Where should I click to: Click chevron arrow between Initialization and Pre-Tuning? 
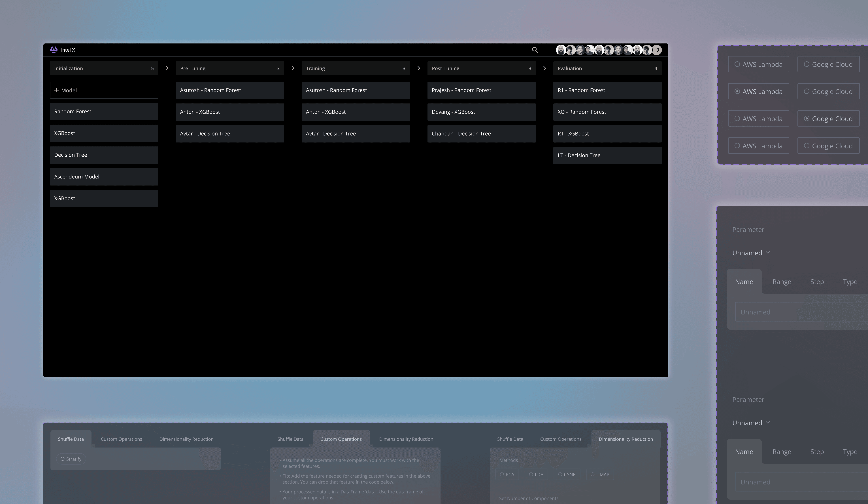click(167, 68)
